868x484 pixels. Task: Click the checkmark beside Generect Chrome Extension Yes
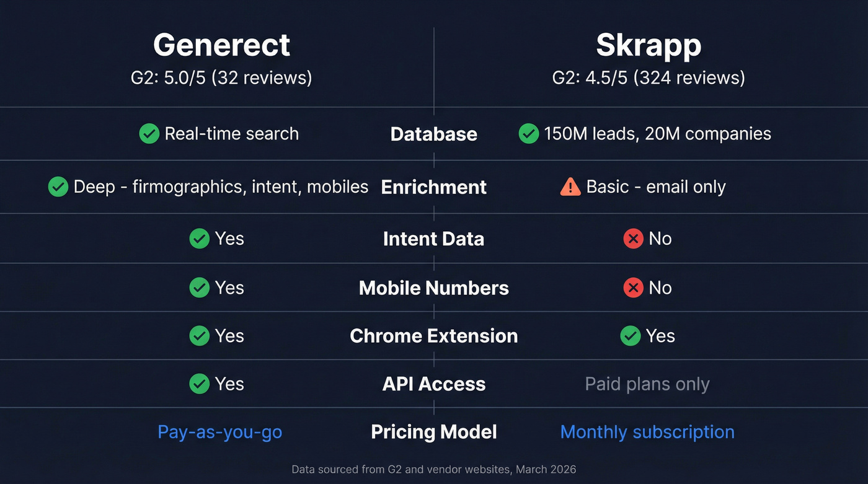199,336
